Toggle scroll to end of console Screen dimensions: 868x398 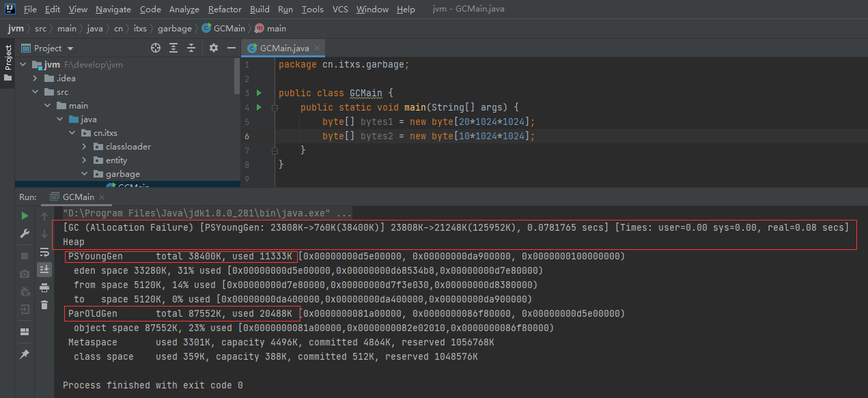pos(44,270)
